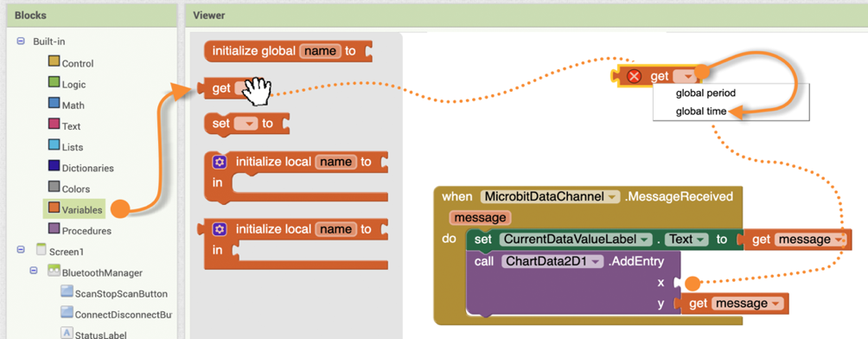This screenshot has width=868, height=339.
Task: Select ConnectDisconnectButton component
Action: (123, 315)
